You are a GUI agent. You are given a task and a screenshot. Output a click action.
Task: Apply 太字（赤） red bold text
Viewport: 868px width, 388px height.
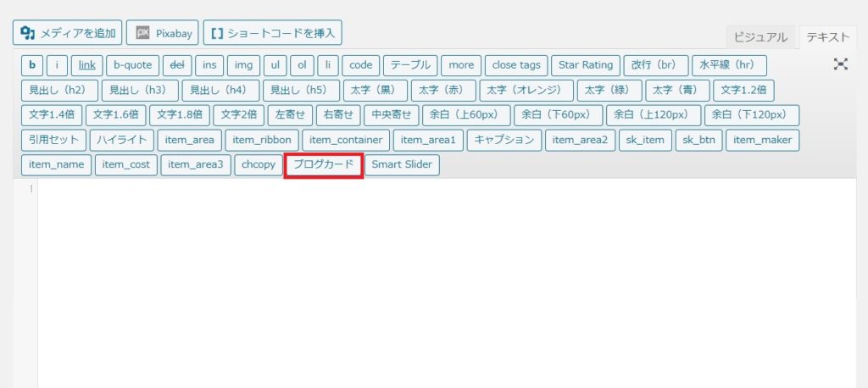click(x=442, y=90)
